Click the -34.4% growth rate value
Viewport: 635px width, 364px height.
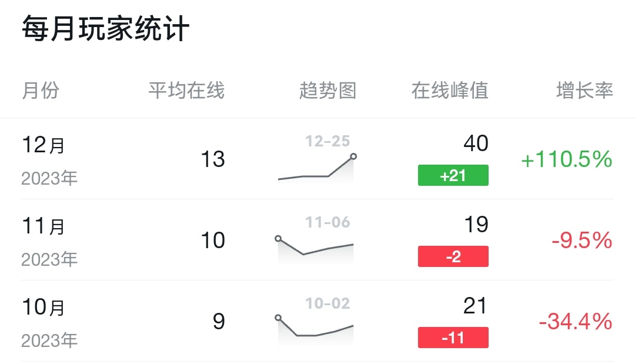tap(576, 322)
